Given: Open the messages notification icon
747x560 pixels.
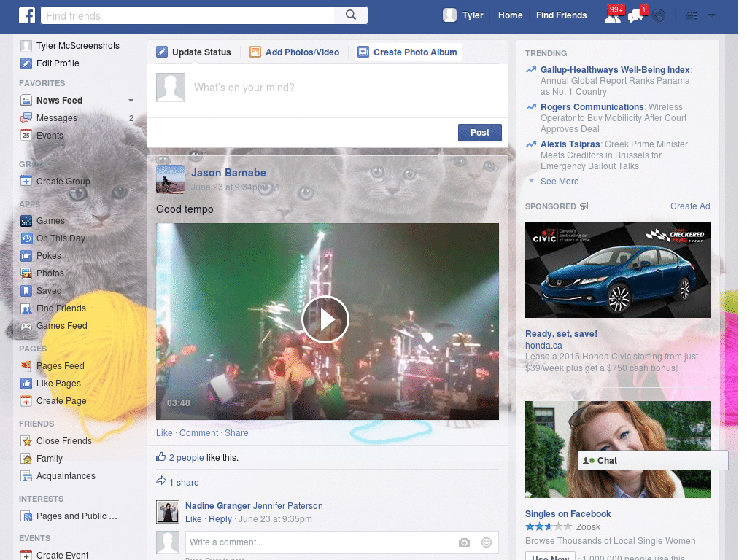Looking at the screenshot, I should (636, 15).
